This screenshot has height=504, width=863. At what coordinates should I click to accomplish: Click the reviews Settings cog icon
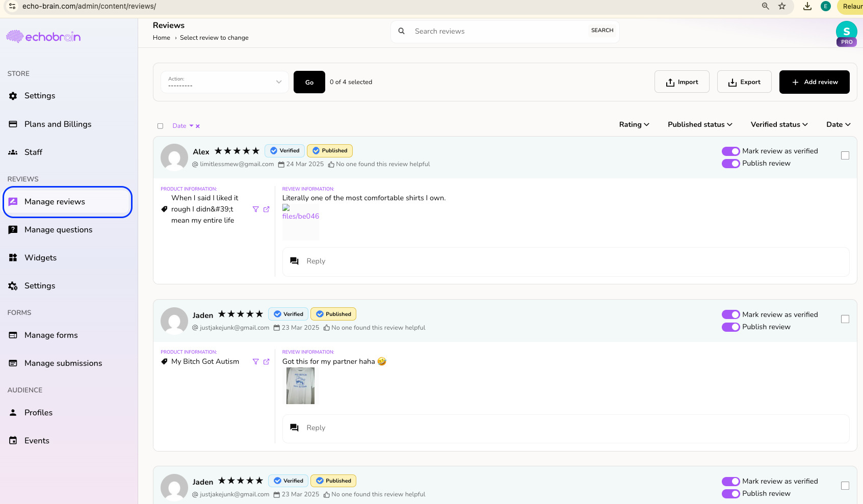[x=13, y=286]
